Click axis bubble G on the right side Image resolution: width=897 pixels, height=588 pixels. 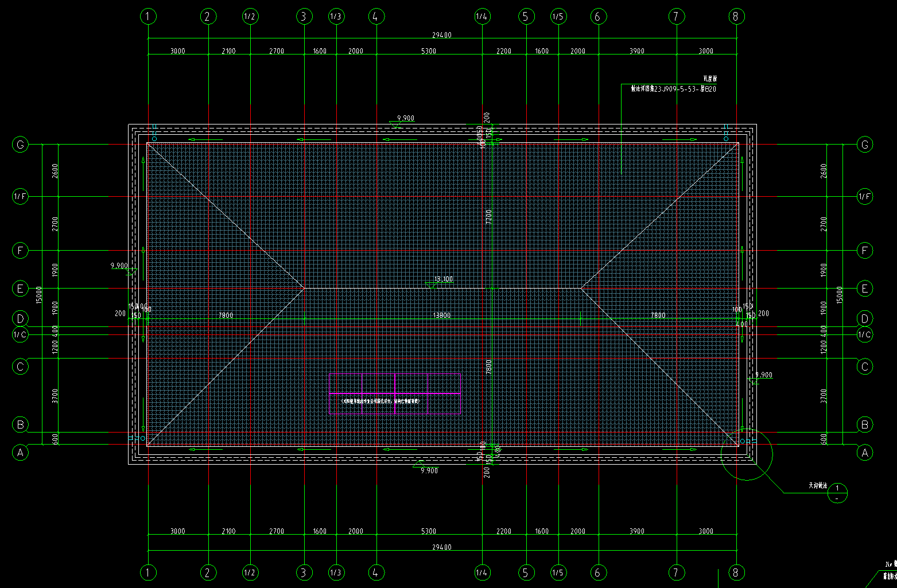[x=864, y=145]
